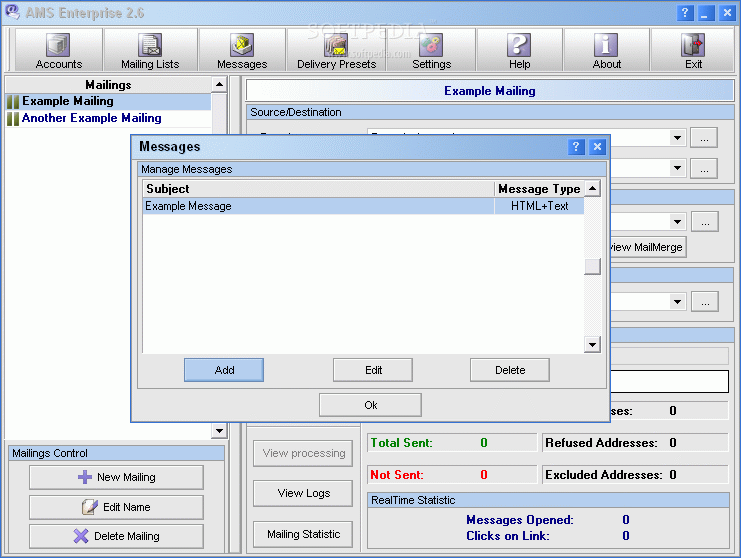Click ellipsis button below View MailMerge

click(x=705, y=301)
